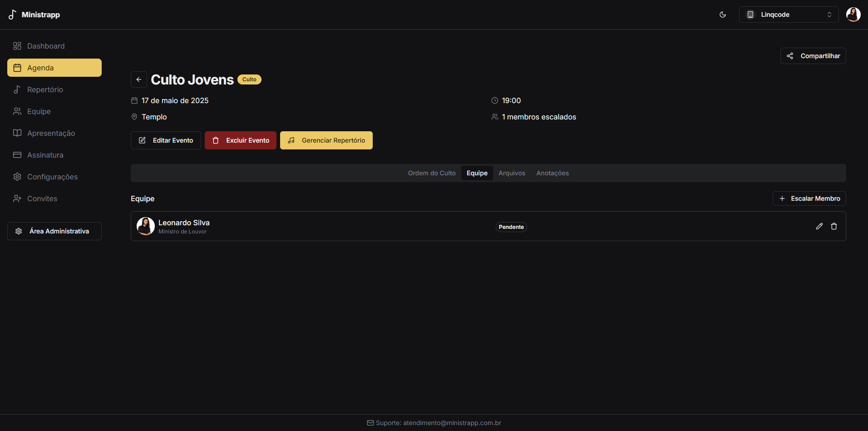Click the Editar Evento button
This screenshot has height=431, width=868.
(166, 140)
